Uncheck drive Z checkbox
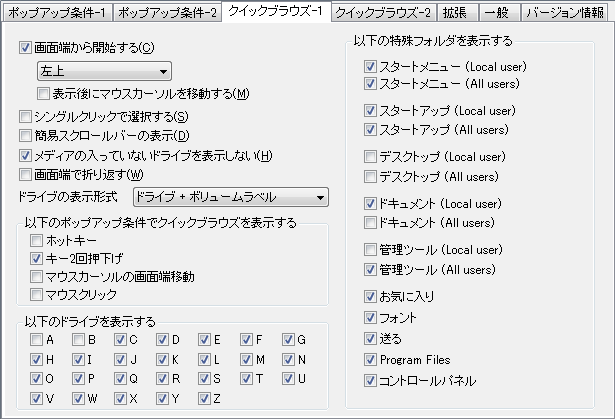 click(204, 399)
